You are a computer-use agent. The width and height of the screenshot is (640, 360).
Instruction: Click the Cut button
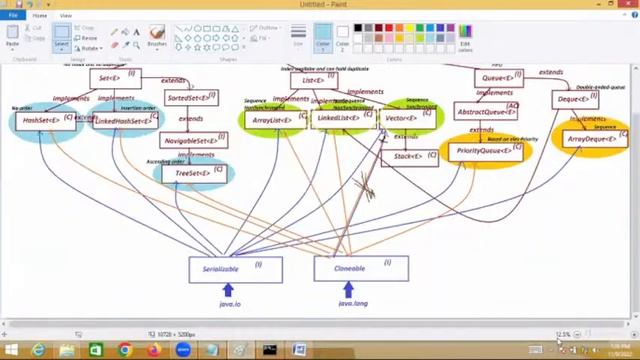(33, 28)
